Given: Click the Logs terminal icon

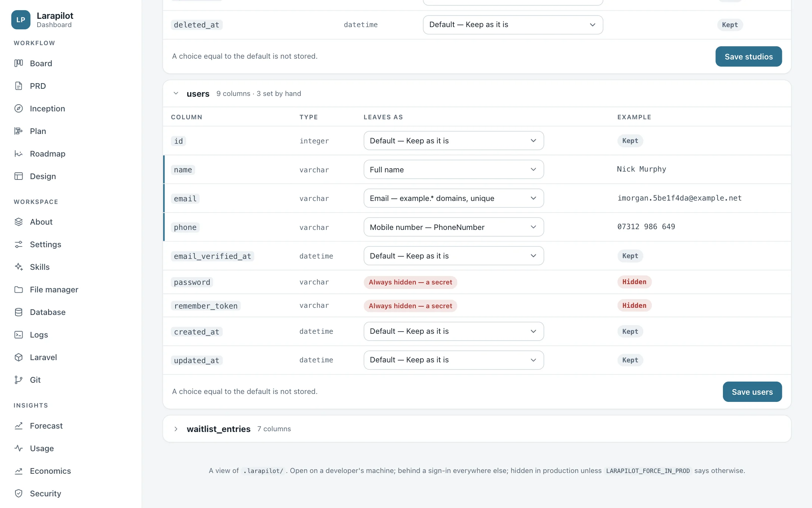Looking at the screenshot, I should tap(18, 335).
